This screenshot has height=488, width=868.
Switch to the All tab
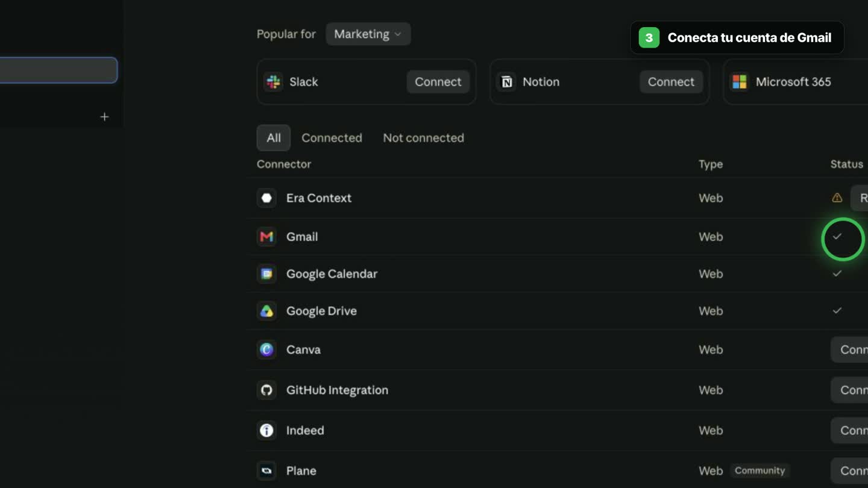click(x=274, y=138)
